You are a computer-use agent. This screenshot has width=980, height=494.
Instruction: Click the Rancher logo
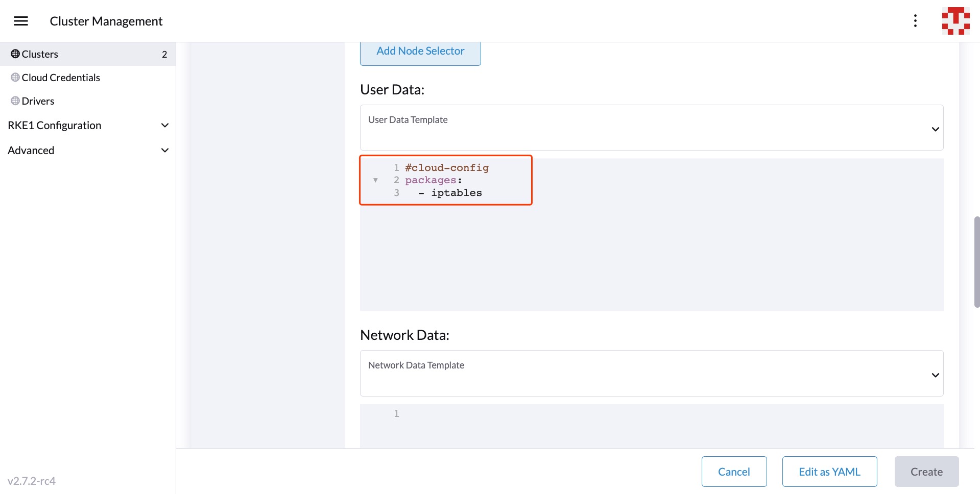click(955, 20)
